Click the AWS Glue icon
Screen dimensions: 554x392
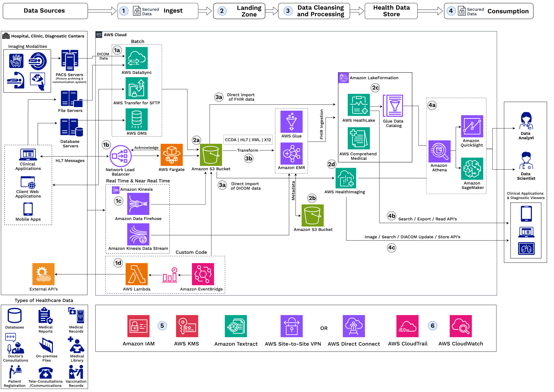coord(291,122)
